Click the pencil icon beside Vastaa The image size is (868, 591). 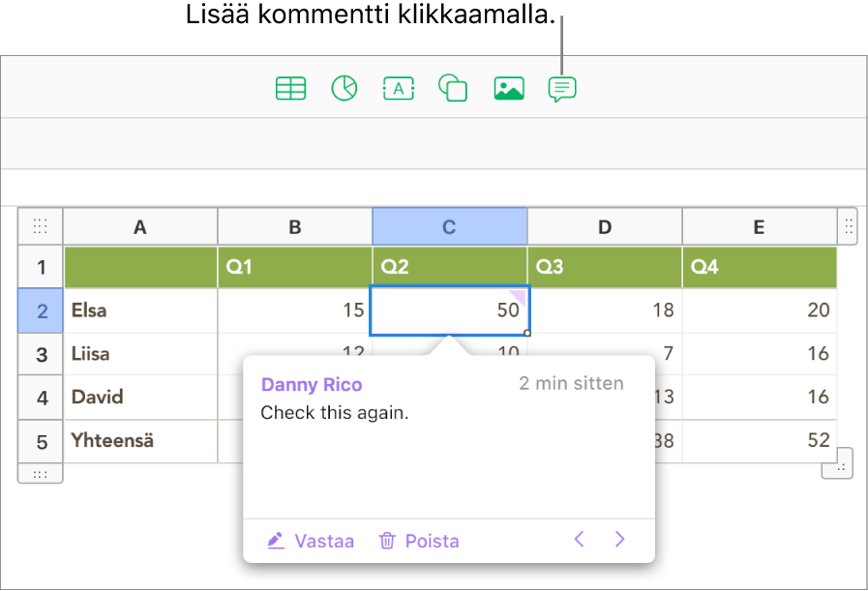point(276,541)
